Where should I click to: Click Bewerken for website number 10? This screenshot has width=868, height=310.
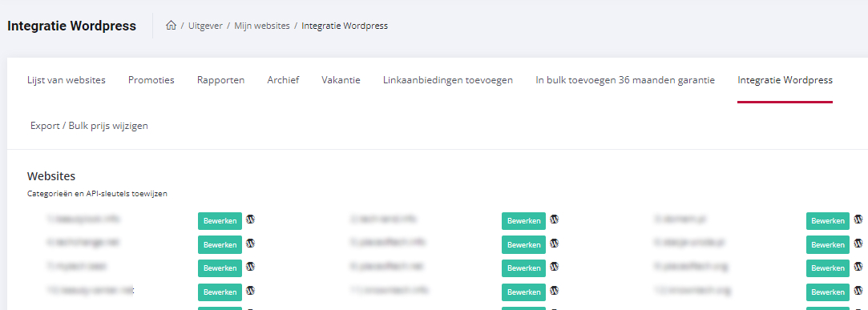click(220, 292)
